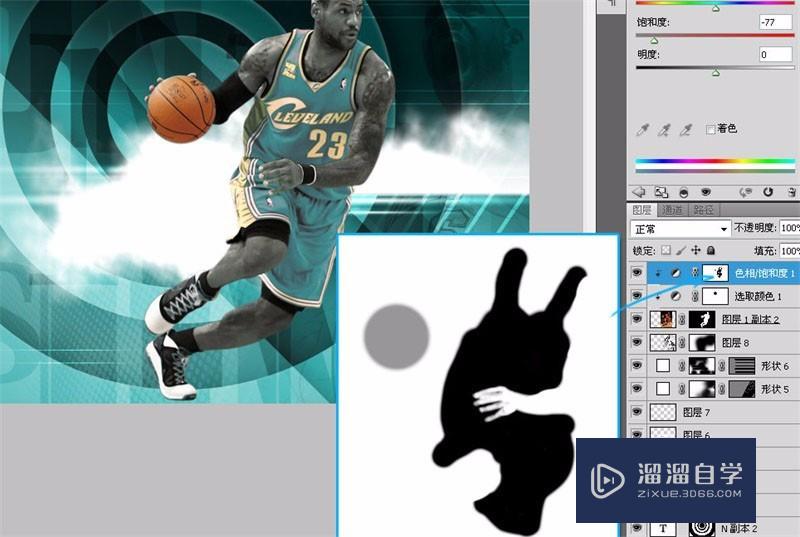Click the hue slider handle
Screen dimensions: 800x537
pos(715,8)
